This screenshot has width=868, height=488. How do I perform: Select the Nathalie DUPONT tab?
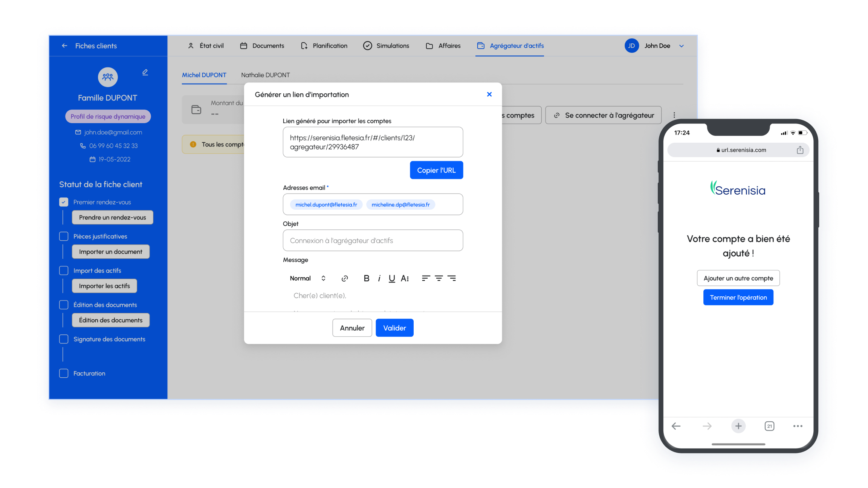(x=265, y=75)
